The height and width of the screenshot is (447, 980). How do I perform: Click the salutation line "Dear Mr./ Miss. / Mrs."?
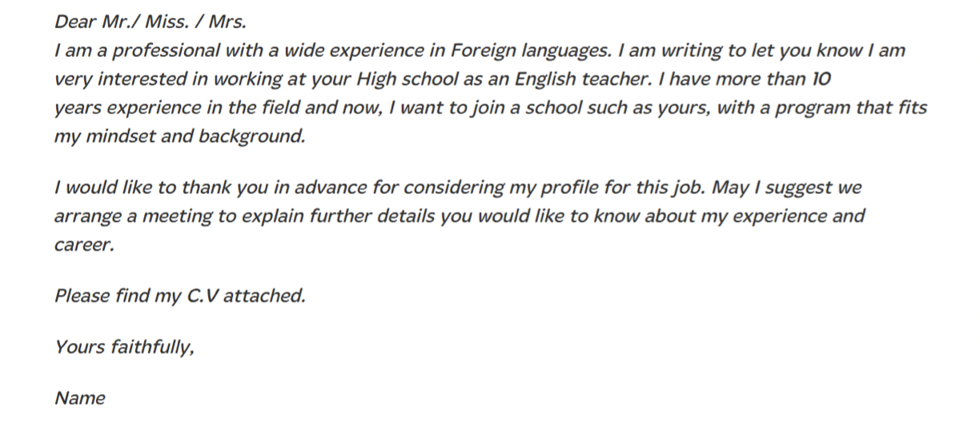pos(151,22)
